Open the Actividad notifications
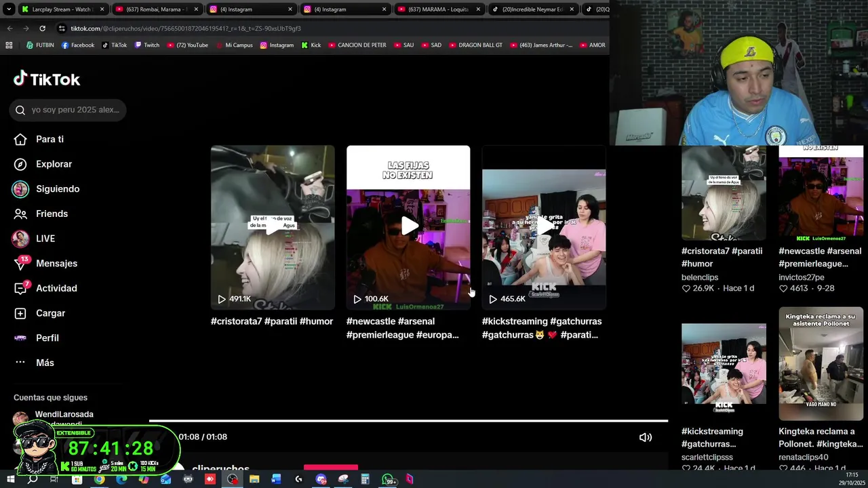Viewport: 868px width, 488px height. point(45,288)
